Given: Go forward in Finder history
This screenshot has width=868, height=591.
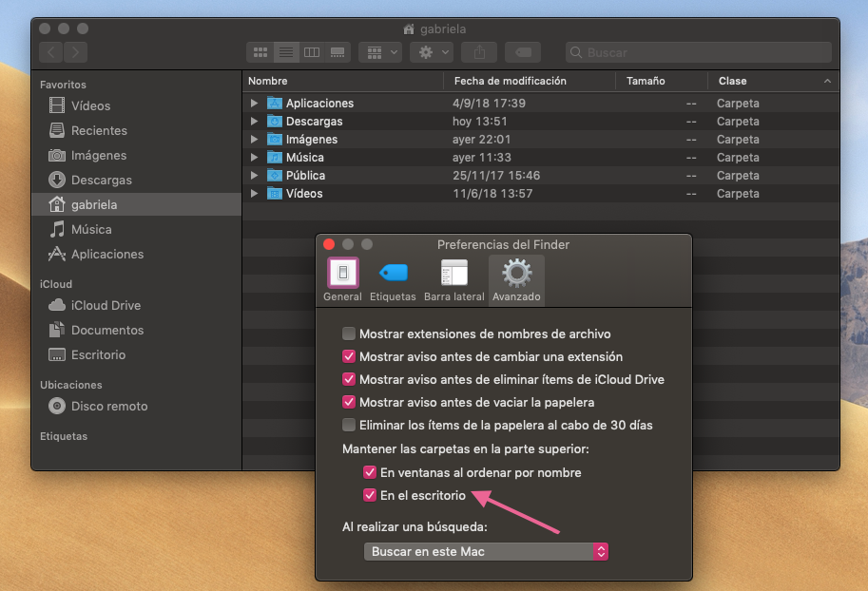Looking at the screenshot, I should click(x=75, y=52).
